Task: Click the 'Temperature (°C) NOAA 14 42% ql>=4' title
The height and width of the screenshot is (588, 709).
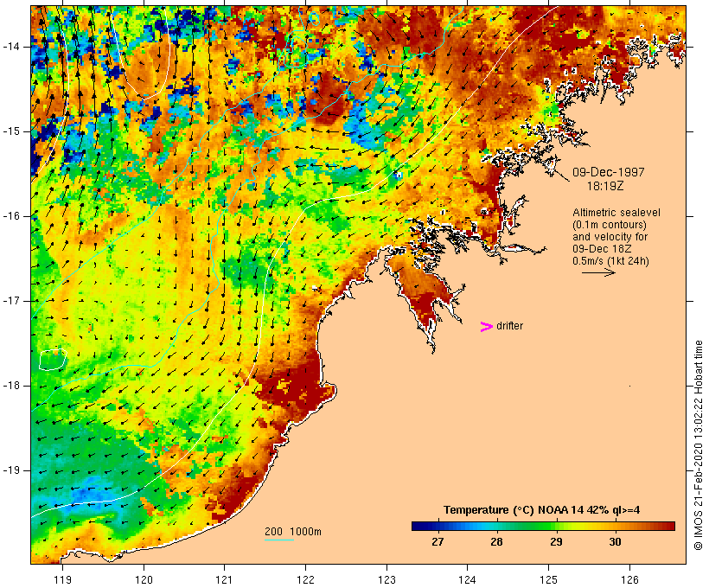Action: point(542,510)
